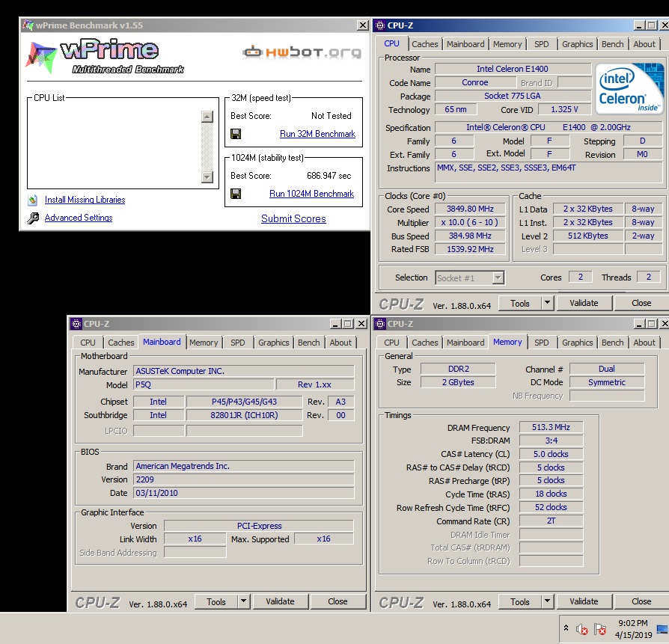This screenshot has width=669, height=644.
Task: Click the 686.947 sec best score
Action: point(329,176)
